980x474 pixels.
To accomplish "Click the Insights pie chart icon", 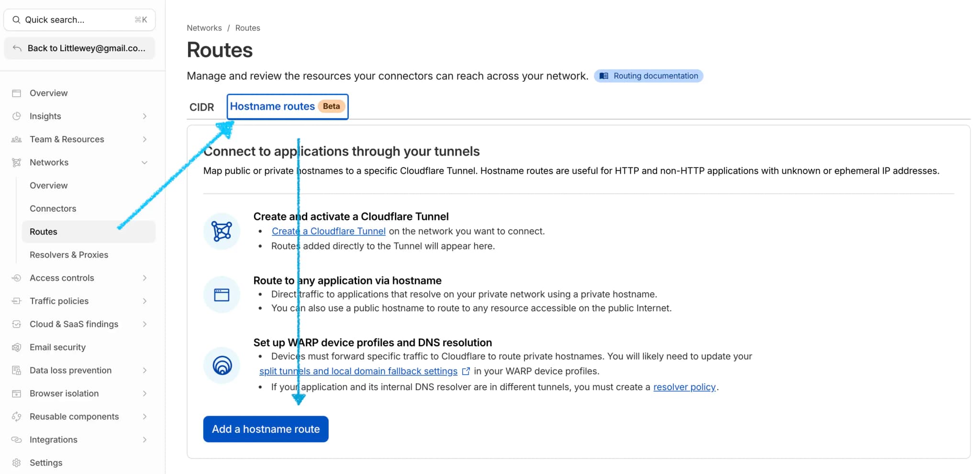I will 17,116.
